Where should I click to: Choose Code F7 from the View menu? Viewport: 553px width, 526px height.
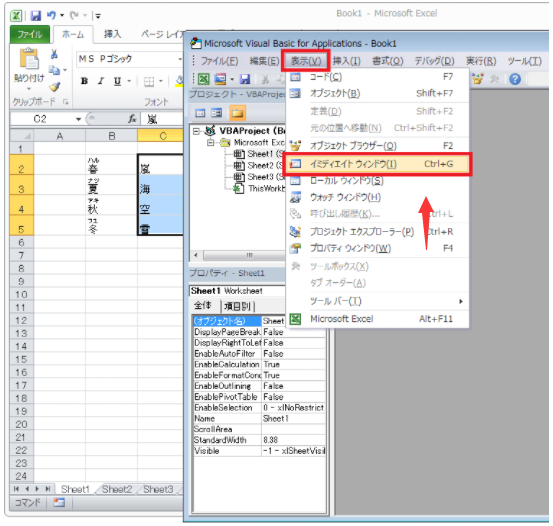377,77
